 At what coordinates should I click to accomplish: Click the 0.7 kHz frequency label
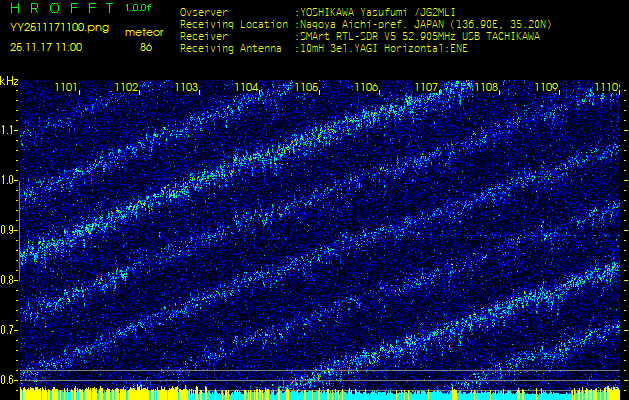pyautogui.click(x=9, y=330)
